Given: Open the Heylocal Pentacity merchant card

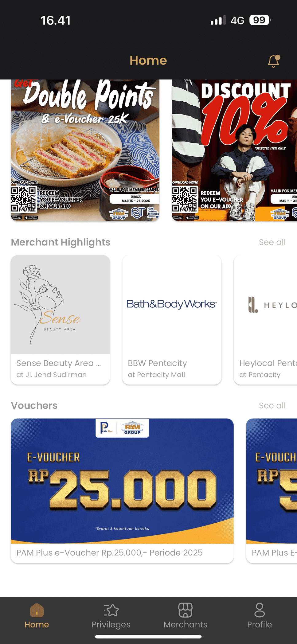Looking at the screenshot, I should pyautogui.click(x=265, y=320).
